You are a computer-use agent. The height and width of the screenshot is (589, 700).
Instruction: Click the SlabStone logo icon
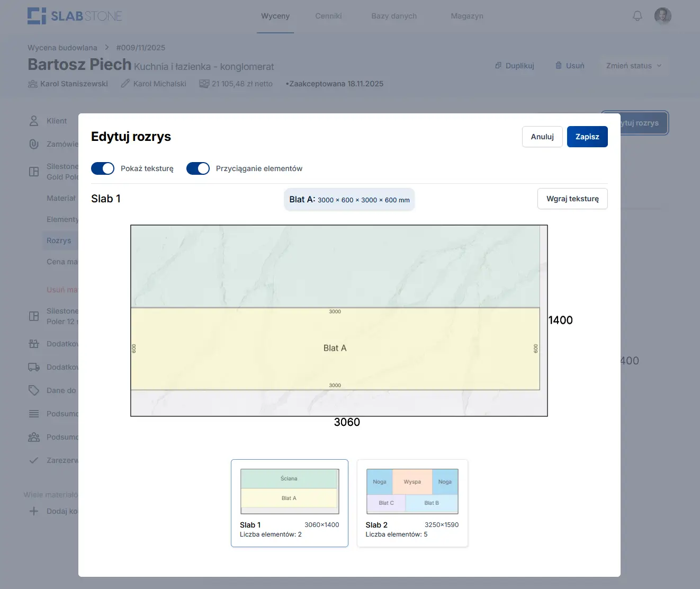(37, 16)
